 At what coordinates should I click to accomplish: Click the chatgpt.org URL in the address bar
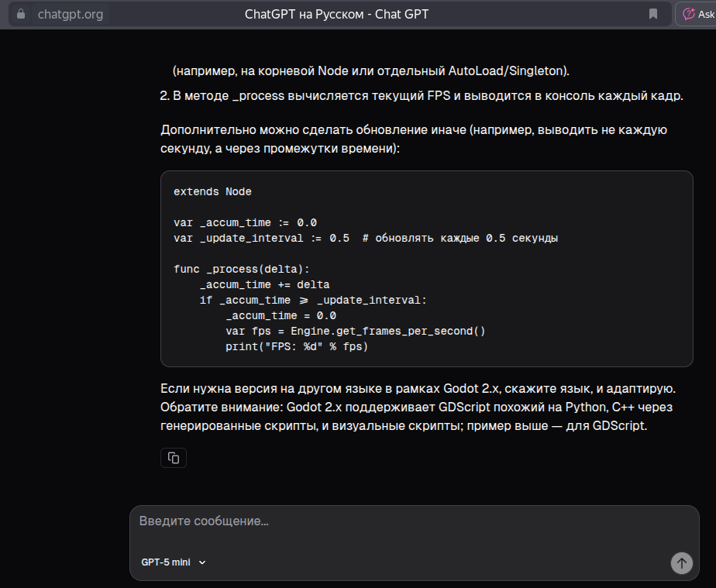70,14
